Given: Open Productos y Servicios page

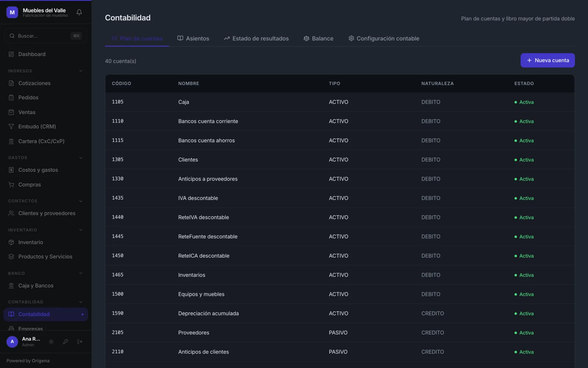Looking at the screenshot, I should (46, 257).
